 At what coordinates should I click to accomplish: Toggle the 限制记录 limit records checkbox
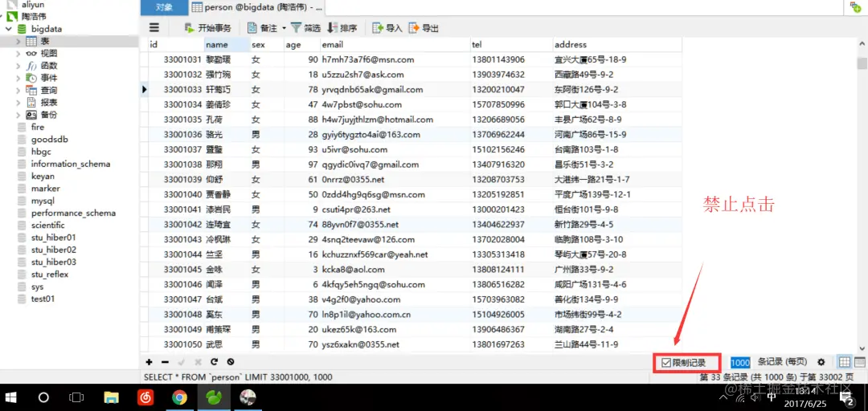pos(666,363)
